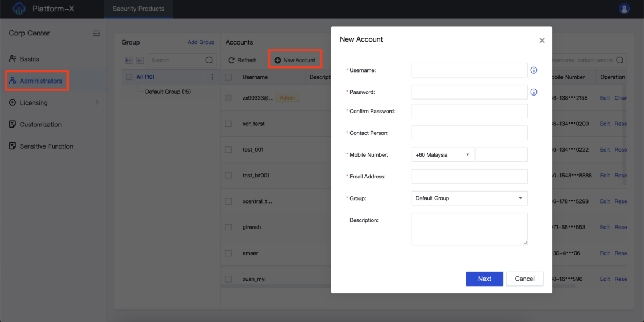Viewport: 644px width, 322px height.
Task: Collapse the Corp Center sidebar icon
Action: [96, 33]
